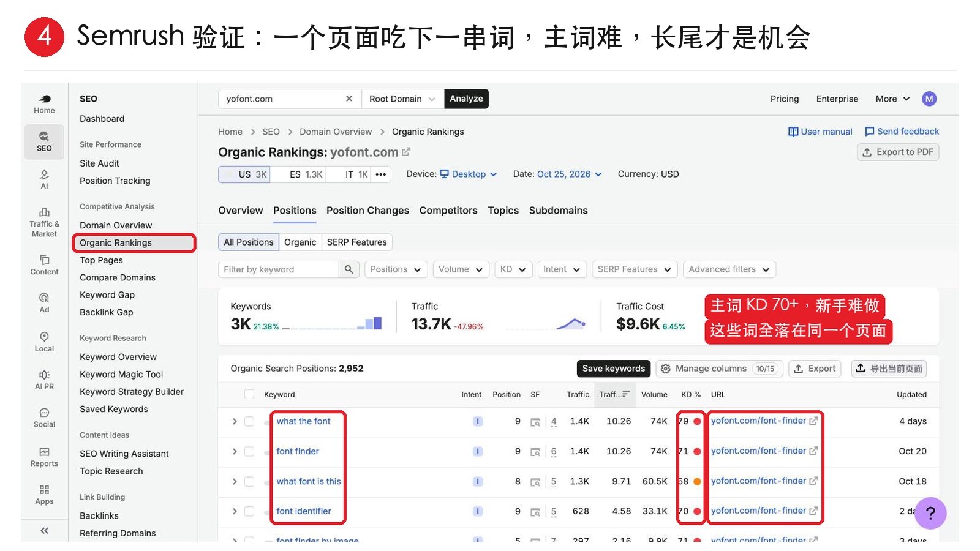
Task: Open the Social sidebar icon
Action: 44,418
